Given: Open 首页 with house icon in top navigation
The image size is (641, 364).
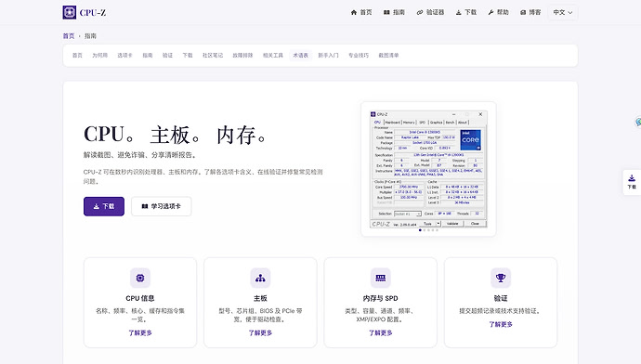Looking at the screenshot, I should 361,12.
